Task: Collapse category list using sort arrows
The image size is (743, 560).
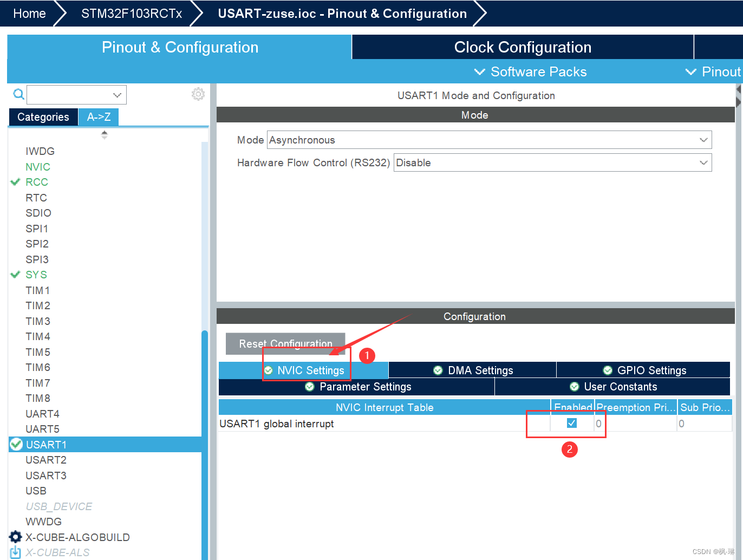Action: click(105, 135)
